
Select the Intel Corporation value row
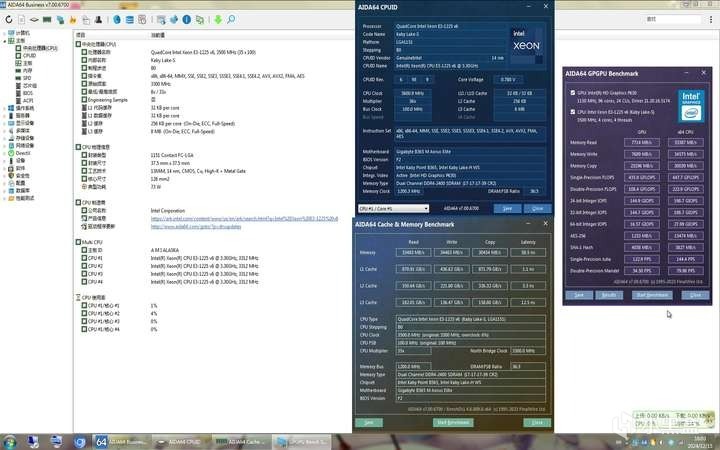pos(168,211)
